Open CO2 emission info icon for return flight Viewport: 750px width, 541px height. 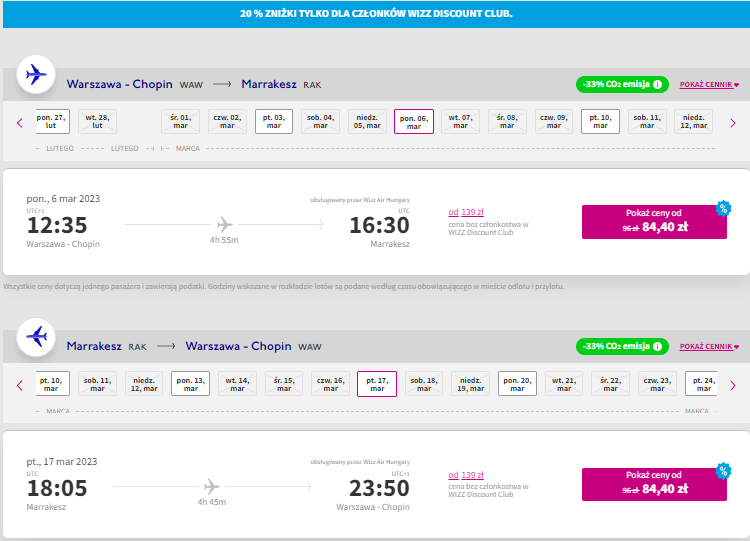tap(658, 346)
